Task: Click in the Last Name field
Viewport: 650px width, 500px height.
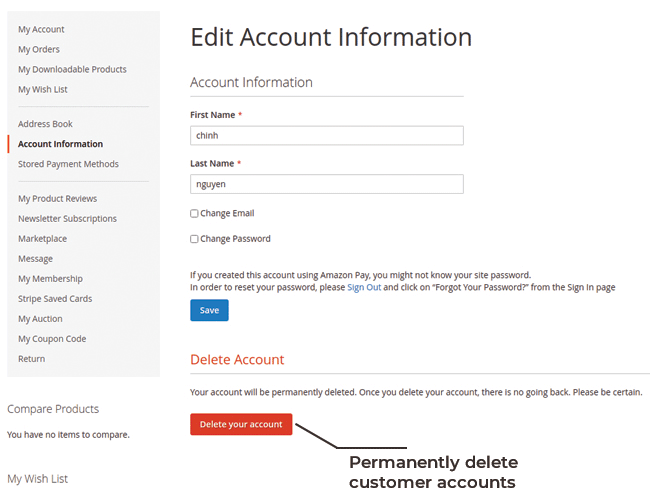Action: 326,184
